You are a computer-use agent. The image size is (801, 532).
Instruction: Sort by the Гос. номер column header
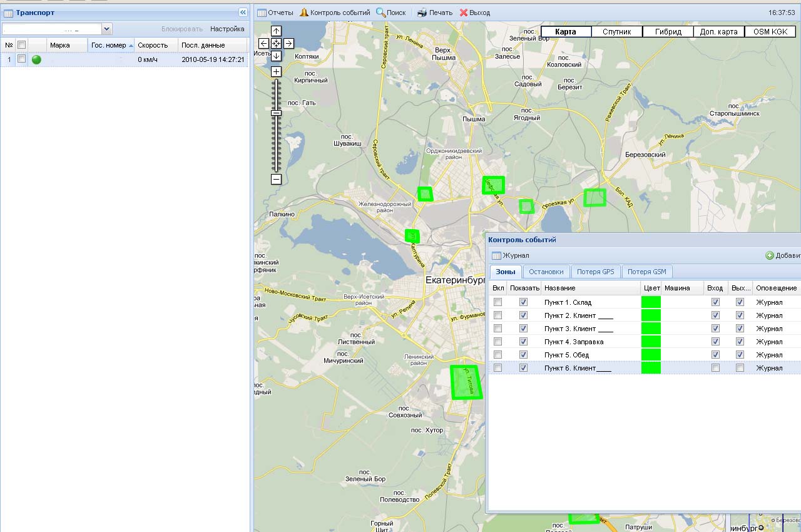(110, 45)
